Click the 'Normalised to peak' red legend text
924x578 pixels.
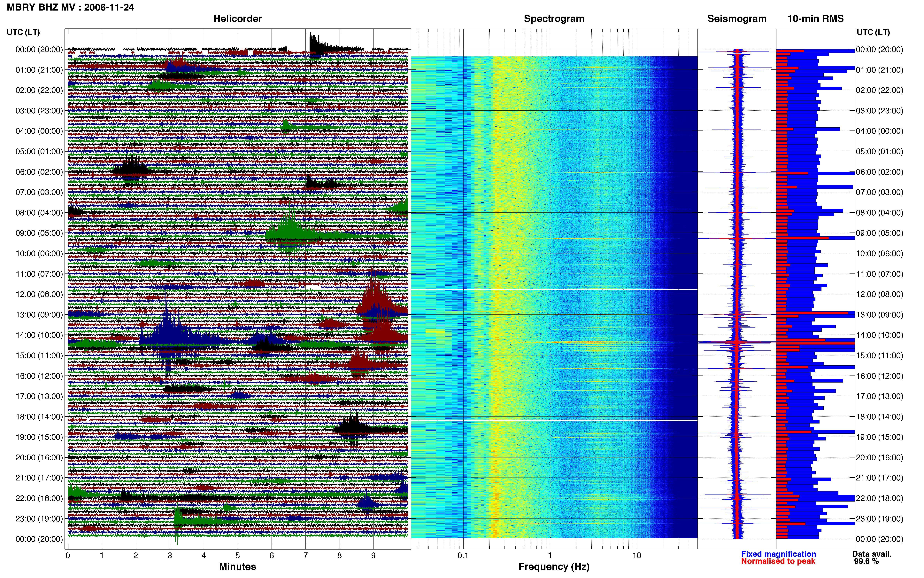[x=778, y=561]
